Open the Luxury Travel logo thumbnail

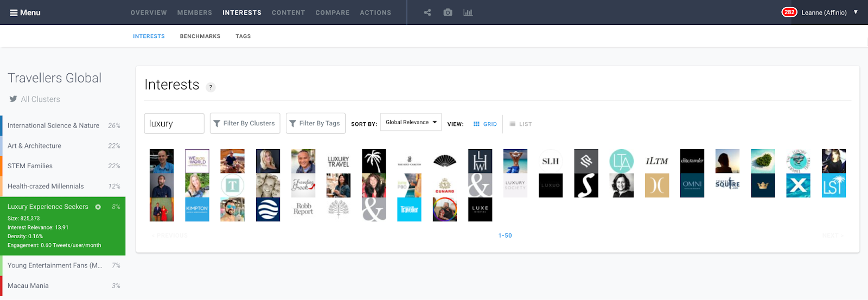click(x=339, y=161)
